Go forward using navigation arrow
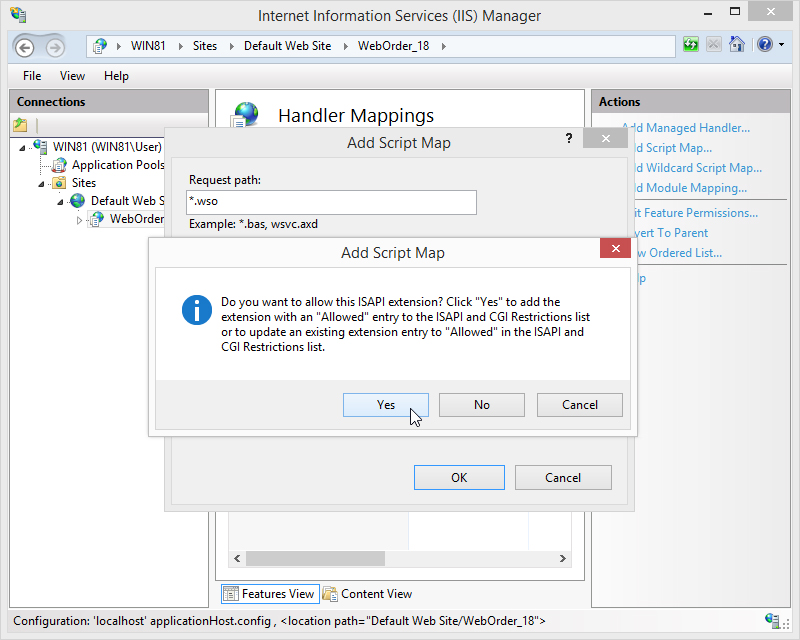 tap(55, 47)
